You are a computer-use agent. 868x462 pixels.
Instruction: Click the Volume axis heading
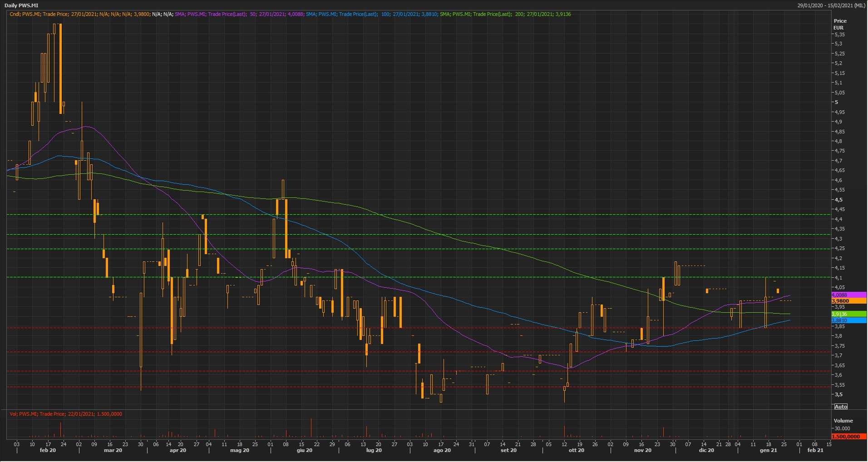(x=843, y=421)
